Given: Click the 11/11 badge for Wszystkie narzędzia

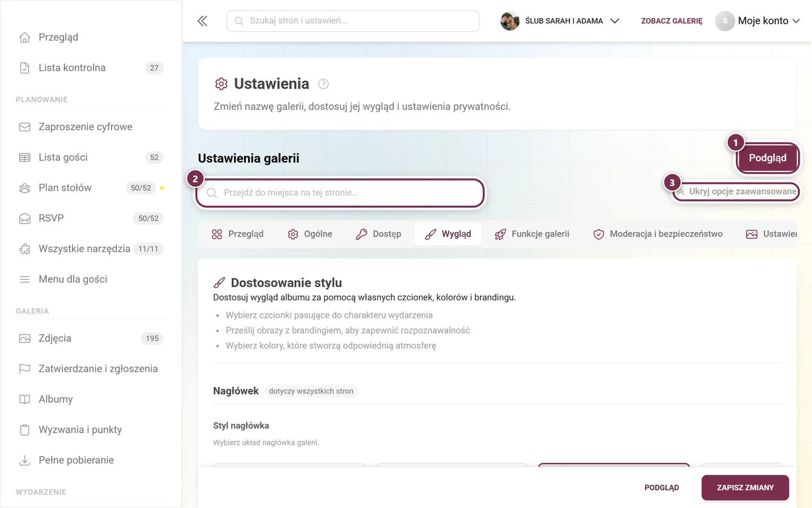Looking at the screenshot, I should pos(148,249).
